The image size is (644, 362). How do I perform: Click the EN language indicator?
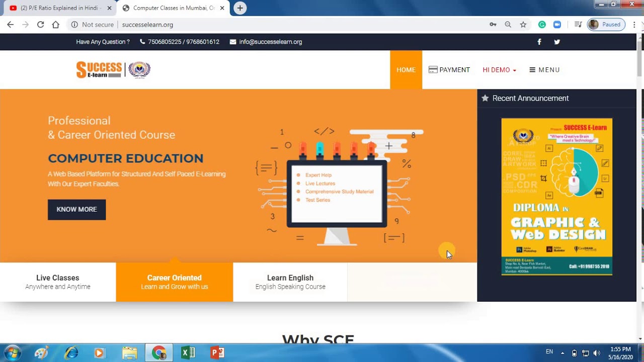(x=549, y=352)
